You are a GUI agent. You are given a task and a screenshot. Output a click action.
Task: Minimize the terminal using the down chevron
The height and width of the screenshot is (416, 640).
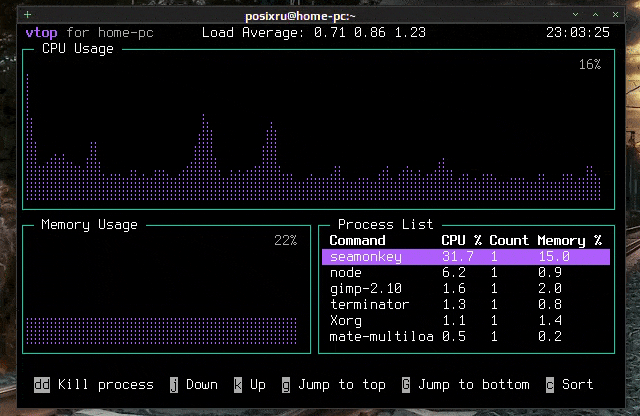tap(576, 15)
